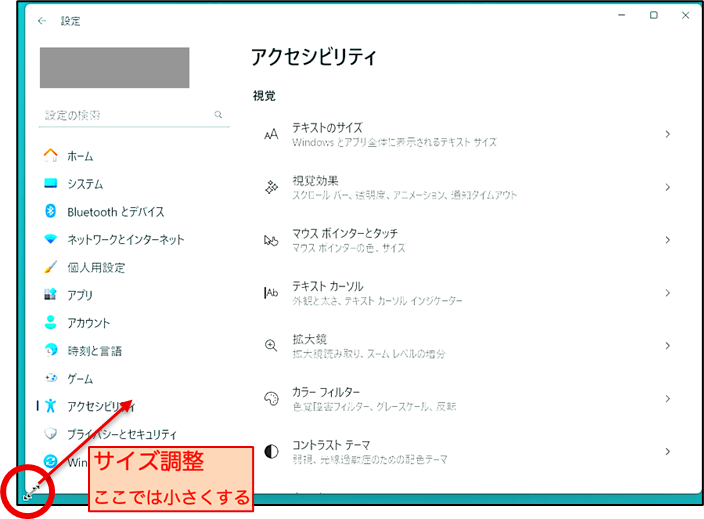This screenshot has height=519, width=704.
Task: Click the network Wi-Fi icon
Action: tap(51, 239)
